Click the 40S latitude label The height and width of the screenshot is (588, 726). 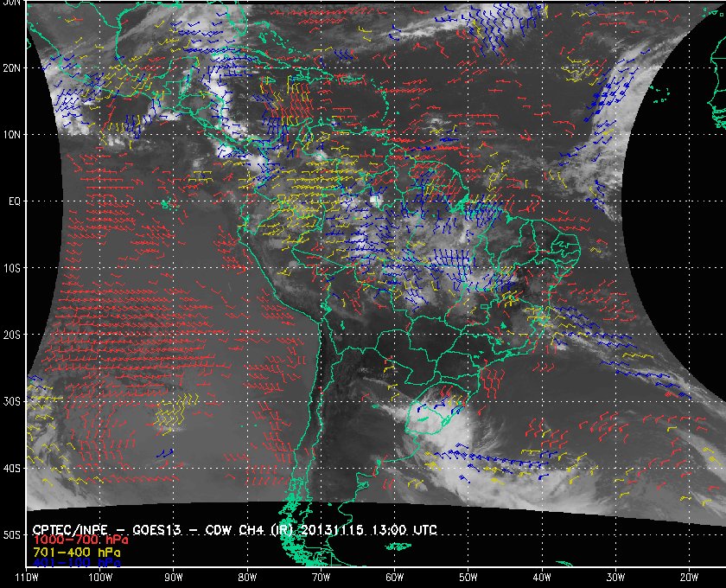(x=11, y=469)
